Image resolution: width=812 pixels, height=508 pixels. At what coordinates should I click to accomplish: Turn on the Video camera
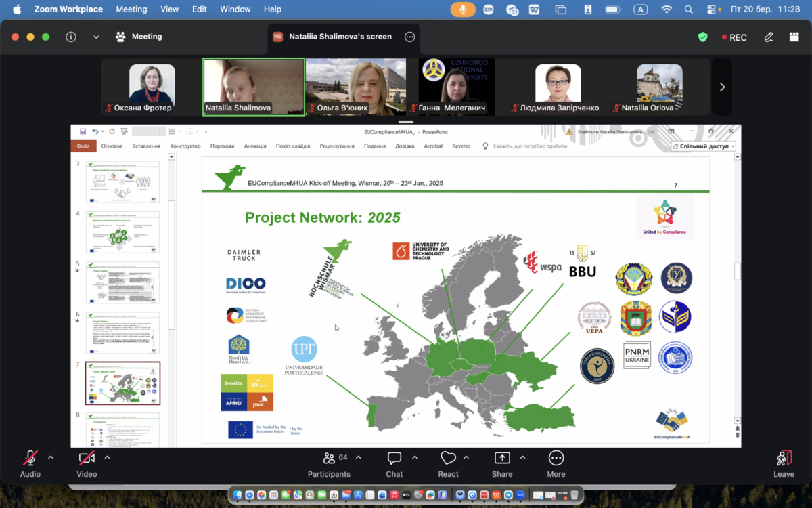click(x=86, y=459)
